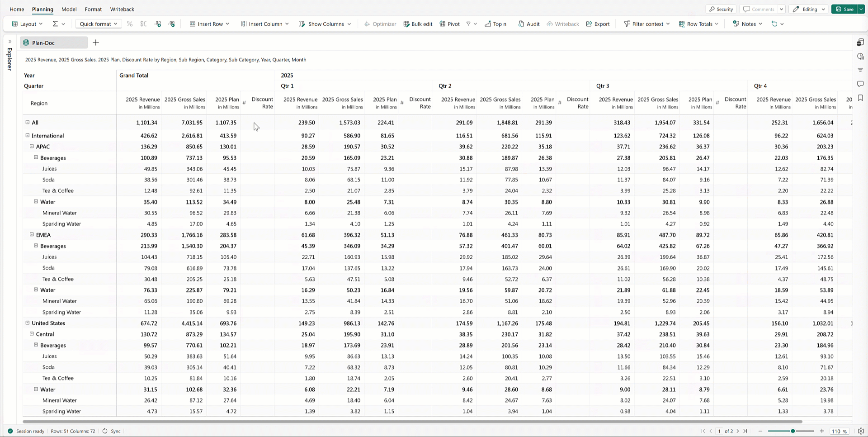Add a new sheet with plus button
Image resolution: width=868 pixels, height=437 pixels.
click(96, 43)
